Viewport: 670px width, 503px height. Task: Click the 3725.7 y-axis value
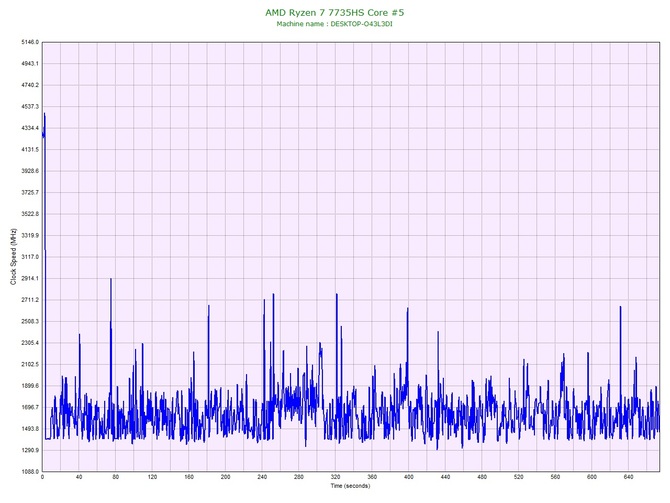click(30, 193)
